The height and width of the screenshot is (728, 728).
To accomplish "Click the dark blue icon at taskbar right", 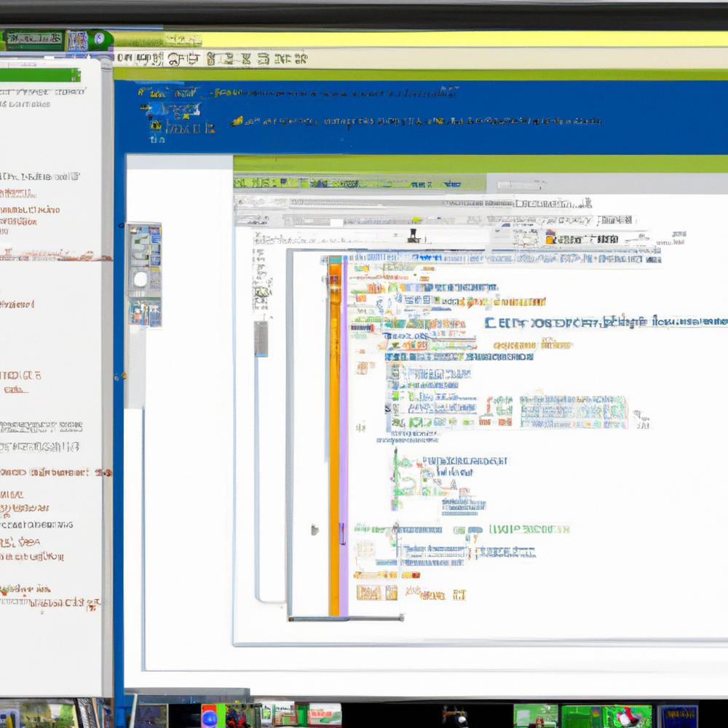I will 677,716.
